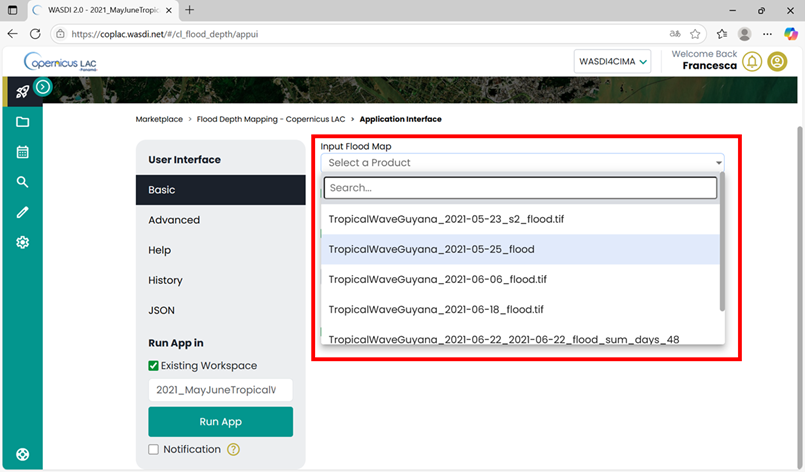Click the product Search field

521,188
